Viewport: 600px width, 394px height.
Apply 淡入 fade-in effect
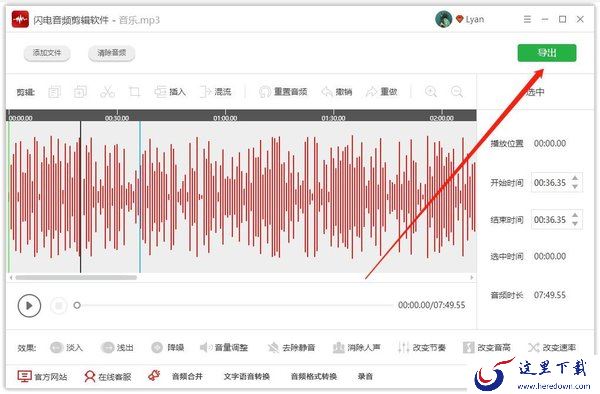pyautogui.click(x=67, y=347)
